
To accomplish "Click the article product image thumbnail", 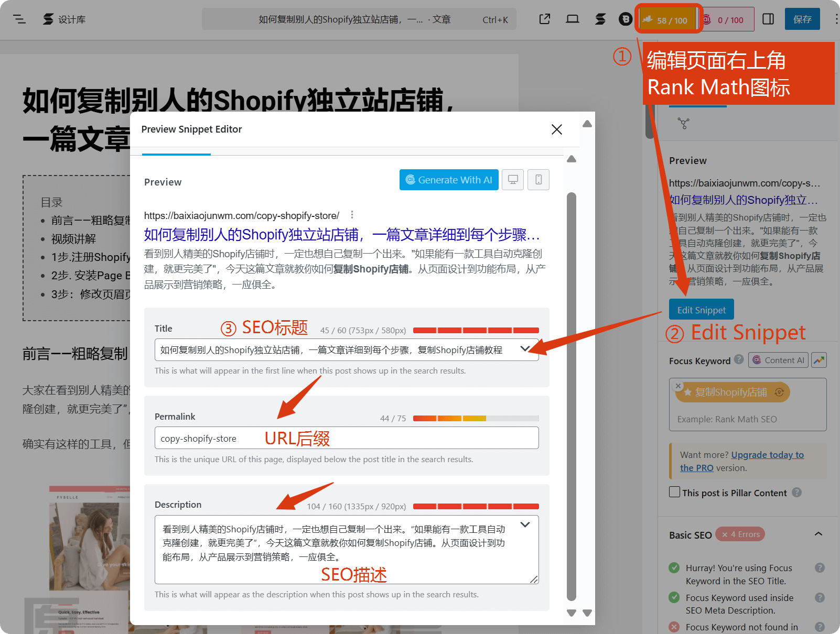I will pos(89,538).
